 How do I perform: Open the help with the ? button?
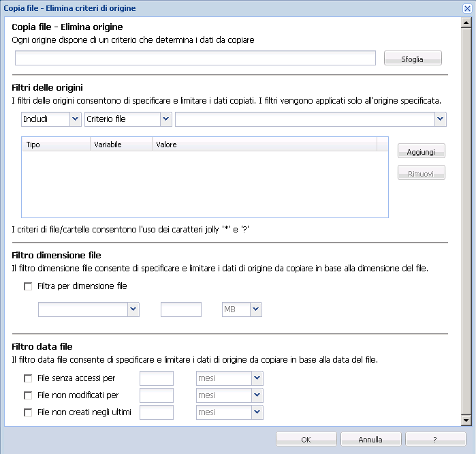436,440
